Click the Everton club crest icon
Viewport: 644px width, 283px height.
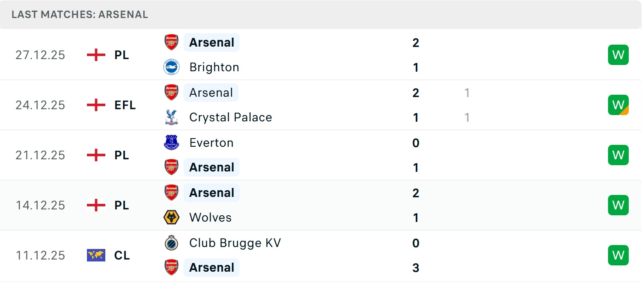(171, 142)
